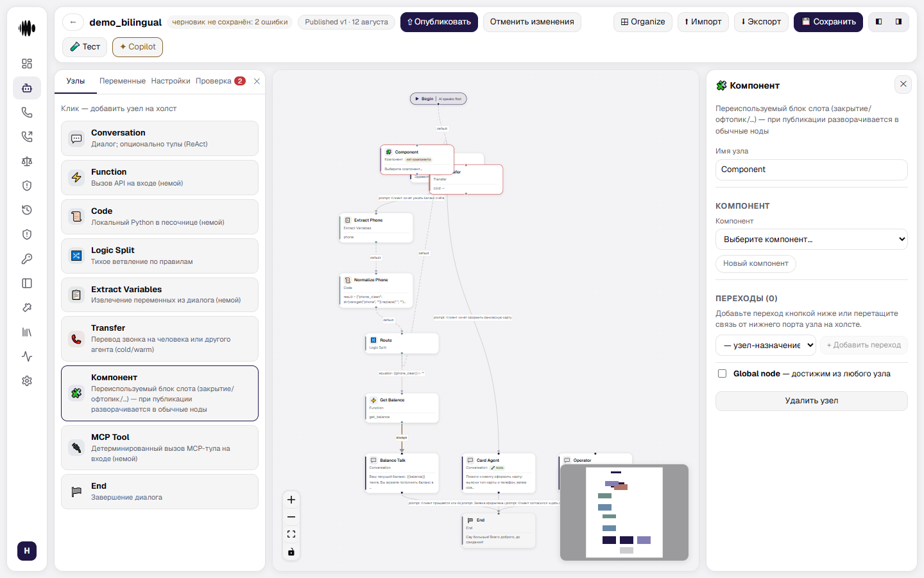Screen dimensions: 924x578
Task: Click the Новый компонент button
Action: coord(756,263)
